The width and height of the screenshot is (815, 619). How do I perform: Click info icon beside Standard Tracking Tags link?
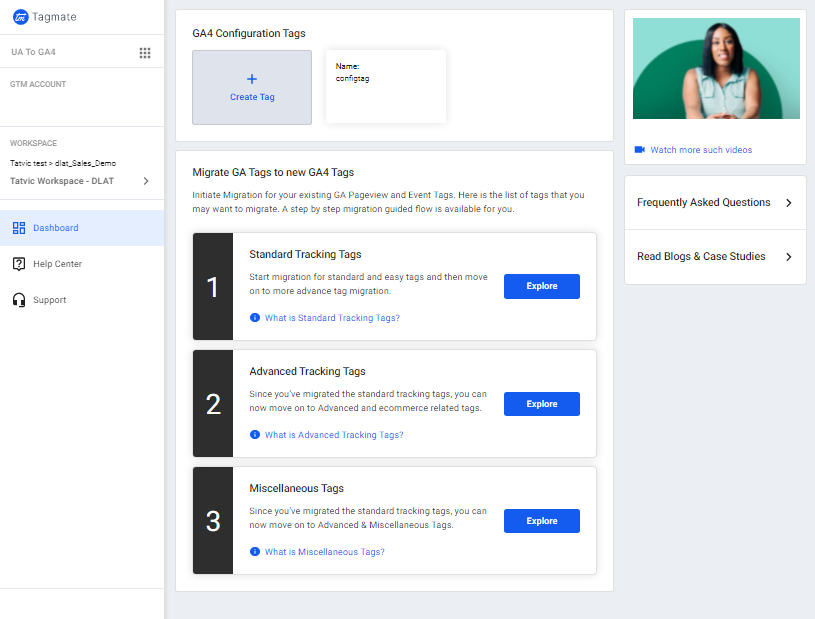click(x=255, y=318)
